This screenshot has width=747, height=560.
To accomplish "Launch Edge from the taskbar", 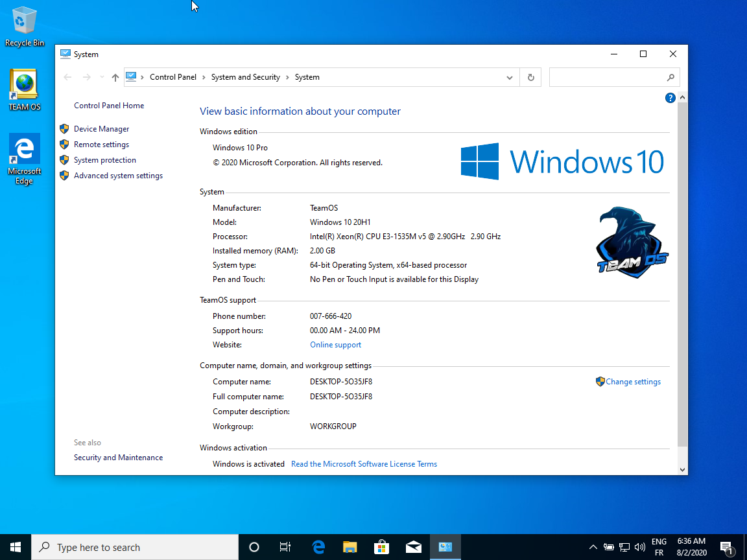I will pos(318,547).
